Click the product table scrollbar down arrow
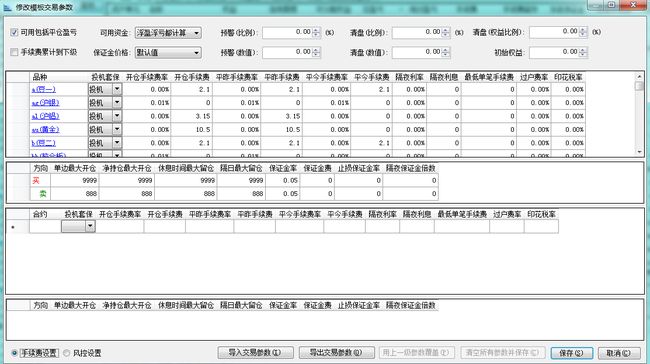Image resolution: width=650 pixels, height=364 pixels. pyautogui.click(x=639, y=152)
